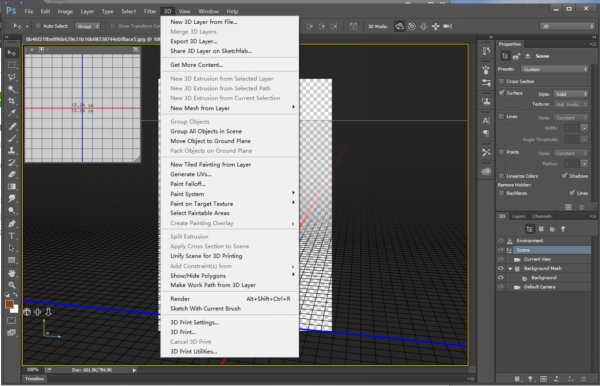Hide the Background Mesh eye icon
Viewport: 600px width, 386px height.
(501, 269)
